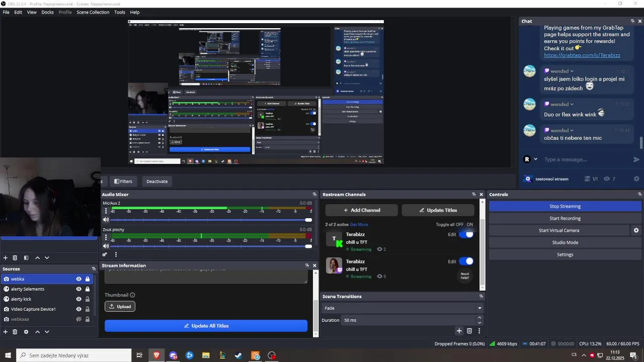Screen dimensions: 644x362
Task: Float the Sources dock icon
Action: coord(94,269)
